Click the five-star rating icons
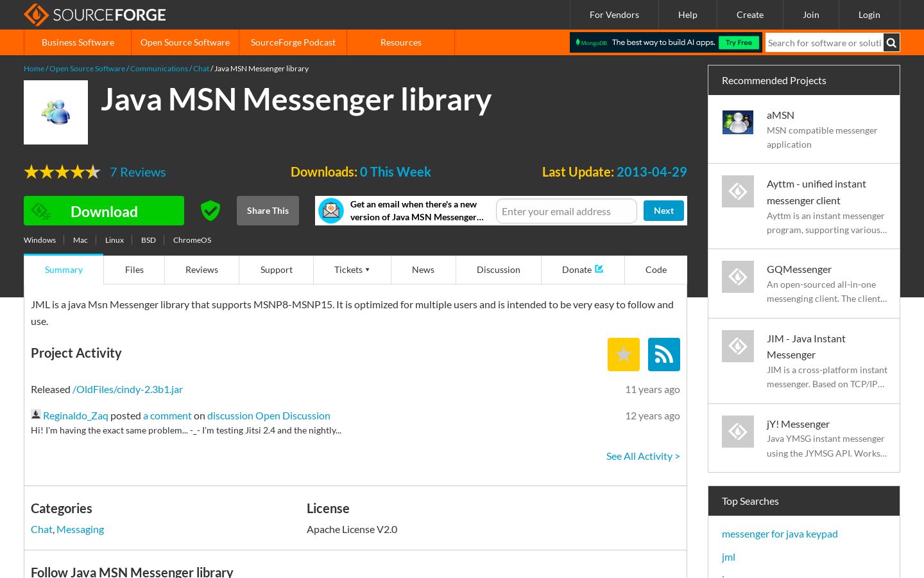Viewport: 924px width, 578px height. 62,172
